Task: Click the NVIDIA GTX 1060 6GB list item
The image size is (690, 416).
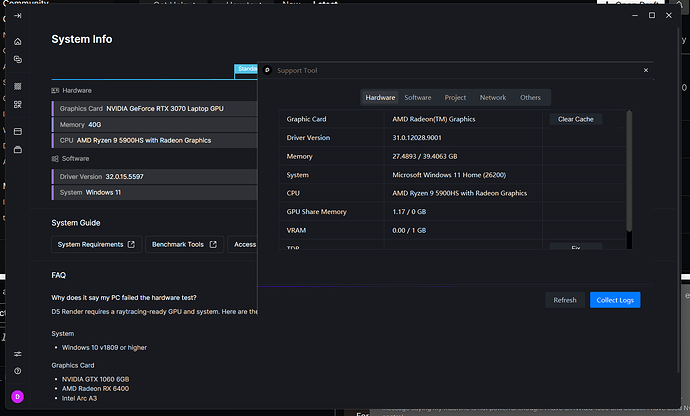Action: tap(95, 379)
